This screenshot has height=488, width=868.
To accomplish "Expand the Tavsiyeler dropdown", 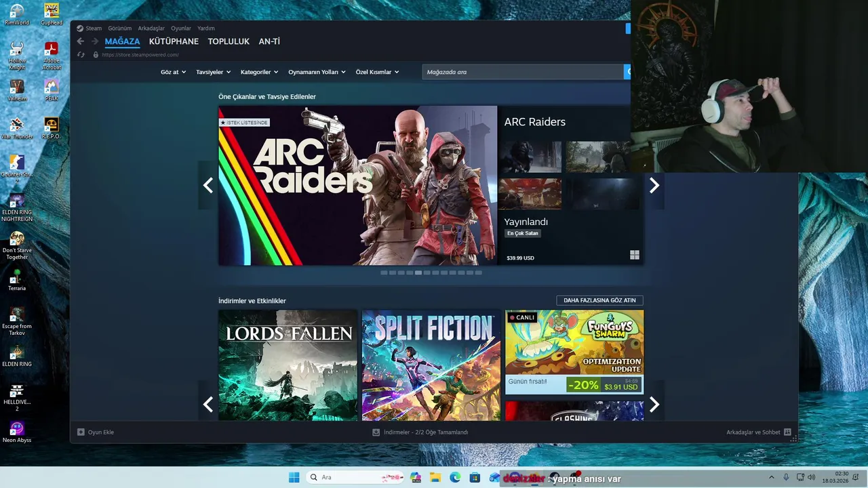I will click(213, 72).
